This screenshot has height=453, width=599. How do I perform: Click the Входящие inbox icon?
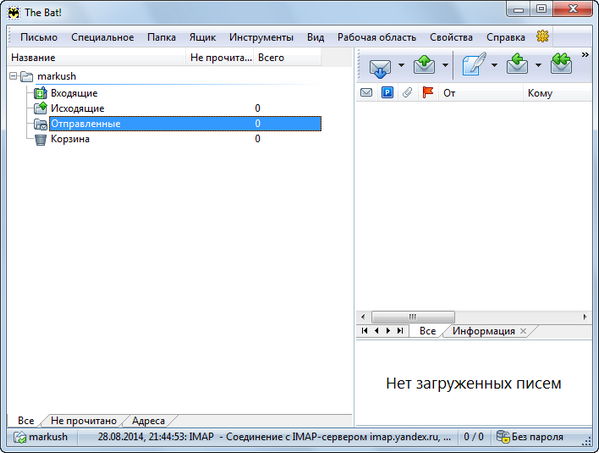(40, 93)
